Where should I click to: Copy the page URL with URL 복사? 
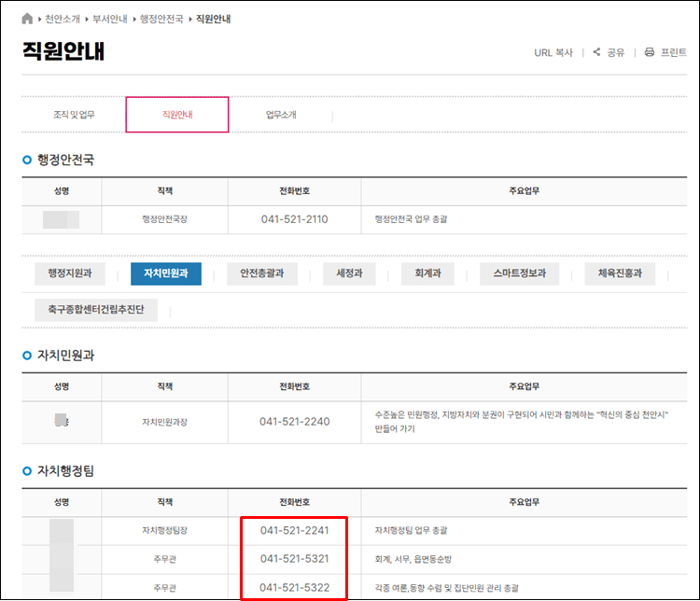(x=553, y=52)
